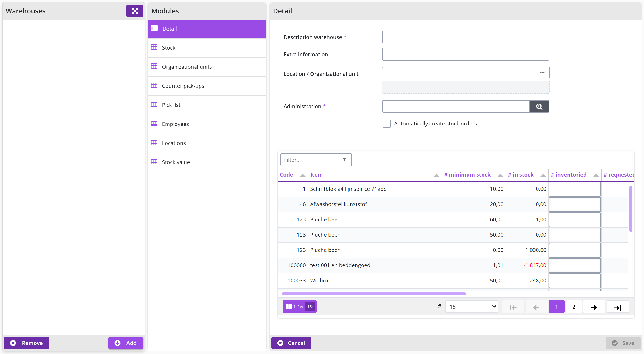Sort by Code column arrow
The image size is (644, 354).
[302, 175]
